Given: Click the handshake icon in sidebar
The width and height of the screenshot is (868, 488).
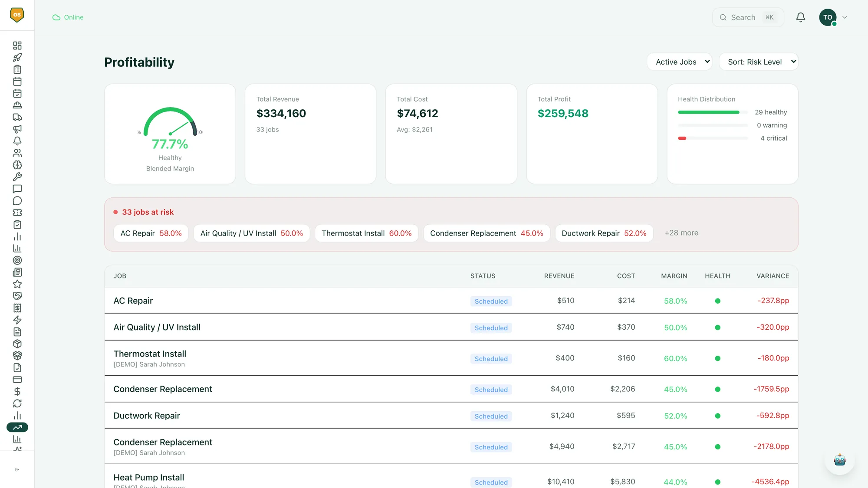Looking at the screenshot, I should tap(17, 296).
